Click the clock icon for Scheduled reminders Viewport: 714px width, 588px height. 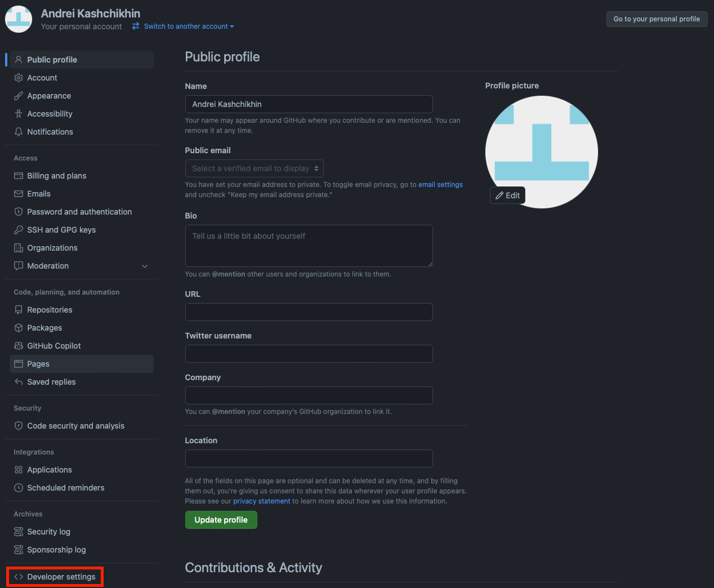[x=19, y=488]
